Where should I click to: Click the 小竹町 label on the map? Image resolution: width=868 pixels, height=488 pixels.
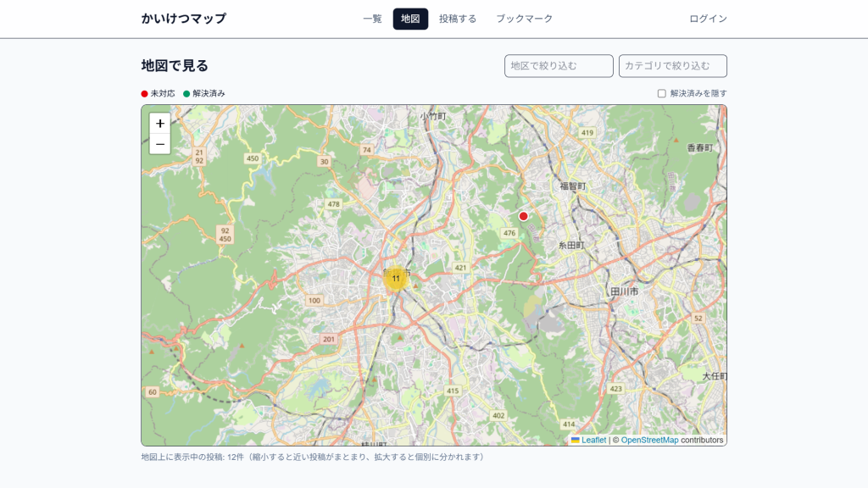pos(433,116)
